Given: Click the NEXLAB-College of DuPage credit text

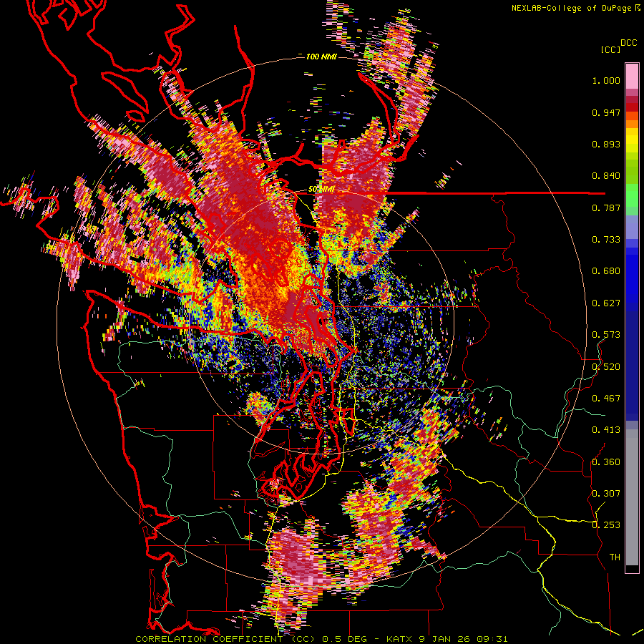Looking at the screenshot, I should click(572, 8).
